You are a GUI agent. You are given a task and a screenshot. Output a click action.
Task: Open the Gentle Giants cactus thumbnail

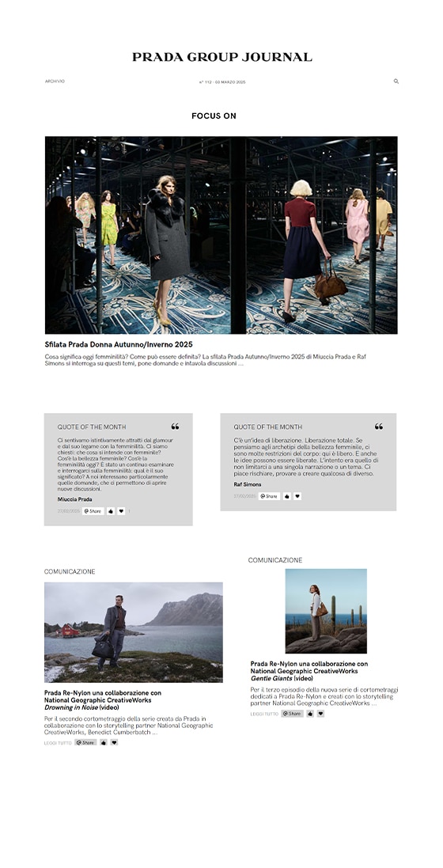[x=326, y=611]
